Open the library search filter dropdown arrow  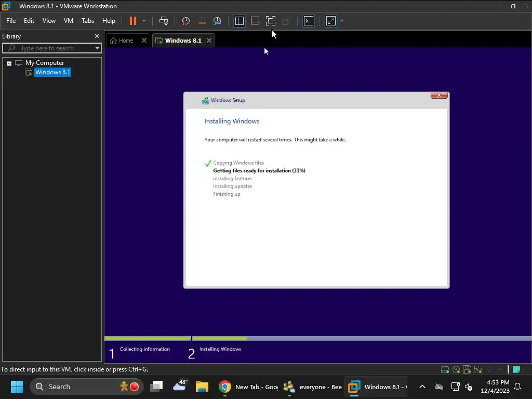97,48
